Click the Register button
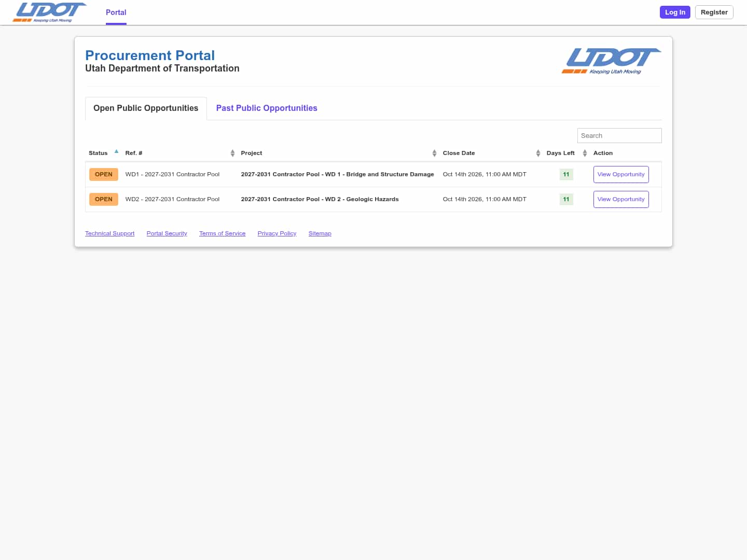Image resolution: width=747 pixels, height=560 pixels. [x=714, y=12]
